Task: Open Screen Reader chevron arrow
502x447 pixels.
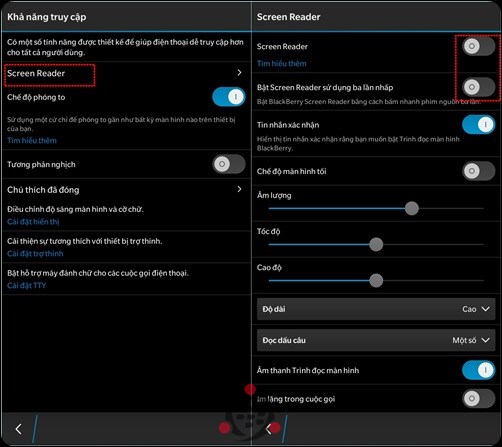Action: click(239, 73)
